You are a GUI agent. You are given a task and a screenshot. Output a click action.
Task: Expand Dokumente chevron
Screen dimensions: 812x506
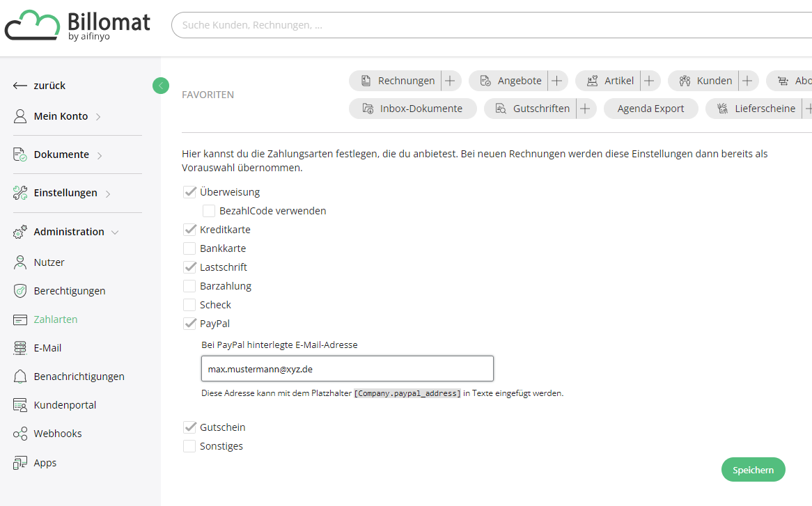pyautogui.click(x=100, y=155)
